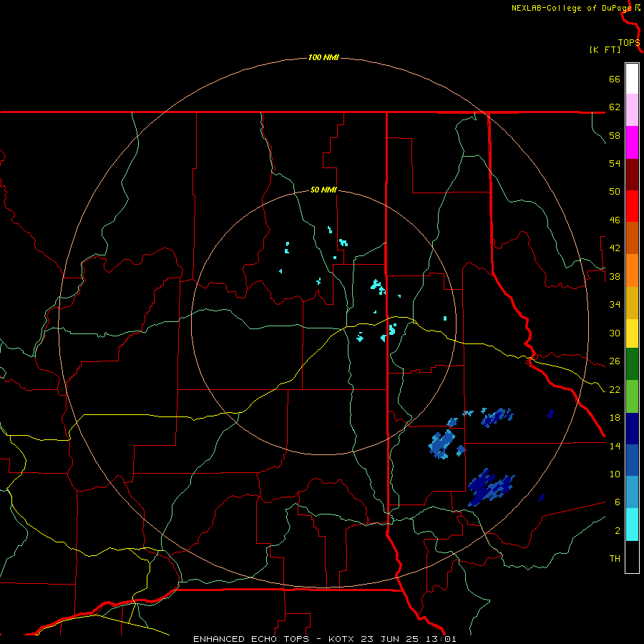Click the legend value 34
Screen dimensions: 644x644
coord(615,305)
